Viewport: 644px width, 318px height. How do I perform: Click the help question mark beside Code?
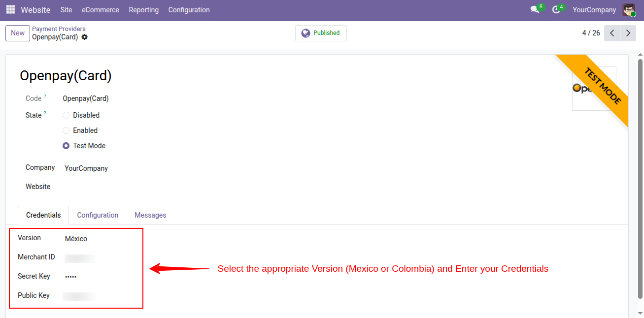(x=45, y=96)
